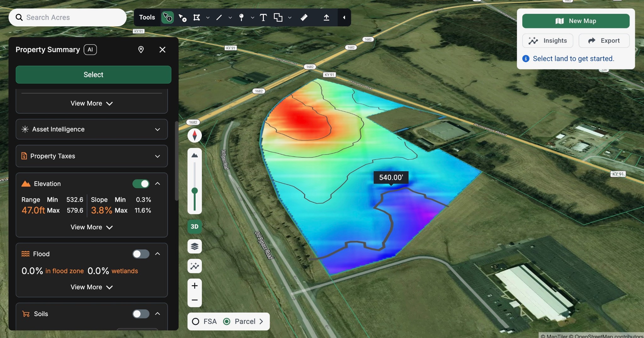Click the Text tool icon
Screen dimensions: 644x338
pyautogui.click(x=263, y=18)
